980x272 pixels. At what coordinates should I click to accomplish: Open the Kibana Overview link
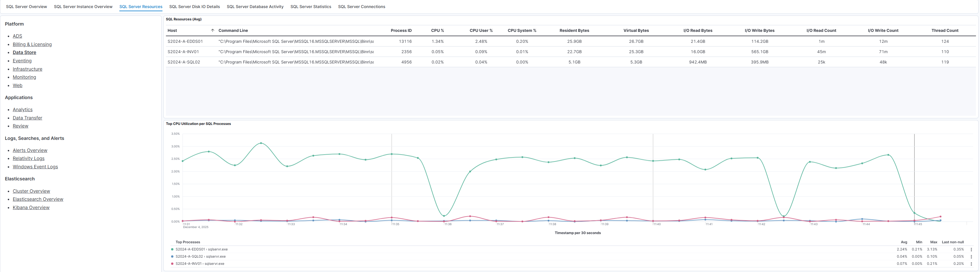(x=31, y=207)
